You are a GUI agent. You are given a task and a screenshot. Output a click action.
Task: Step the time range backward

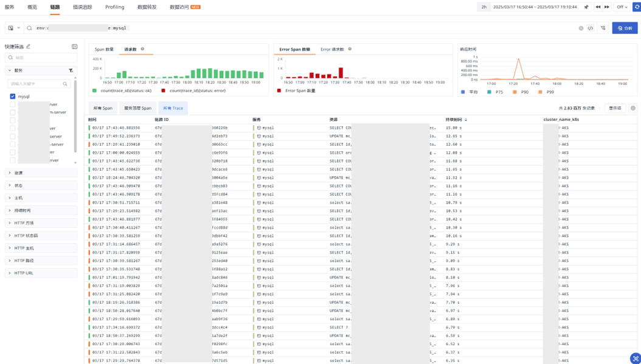[x=598, y=7]
